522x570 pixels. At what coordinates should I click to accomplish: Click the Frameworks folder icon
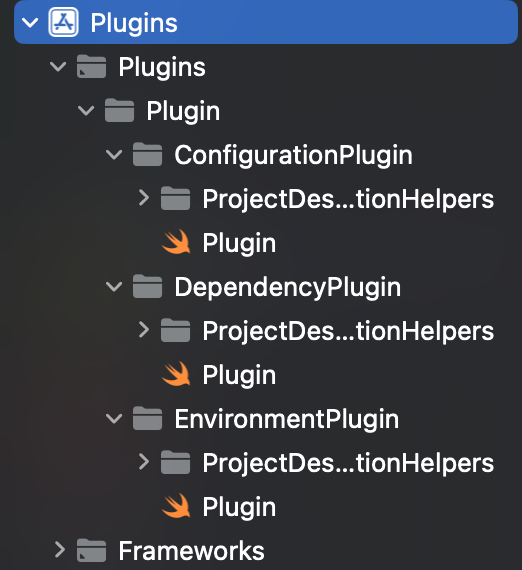[x=91, y=550]
